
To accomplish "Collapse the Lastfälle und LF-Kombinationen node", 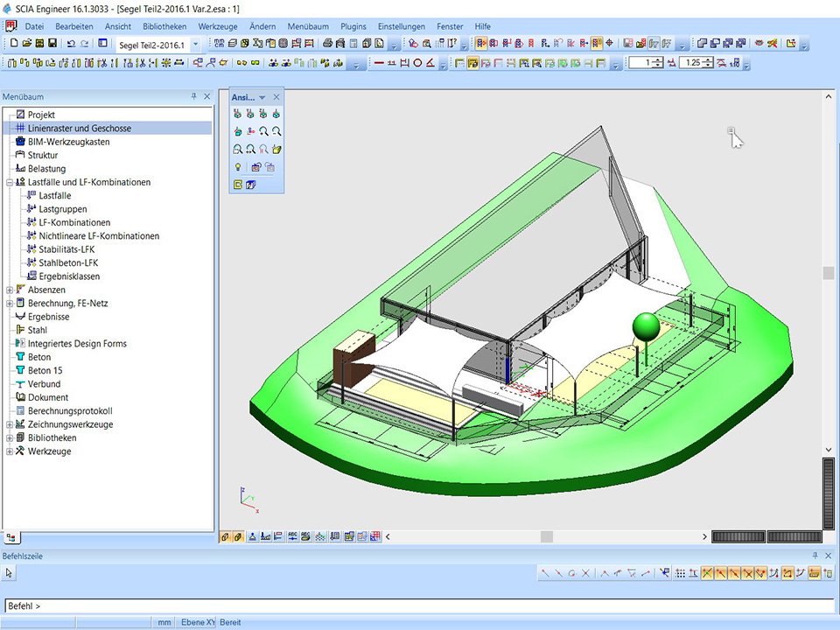I will coord(10,182).
